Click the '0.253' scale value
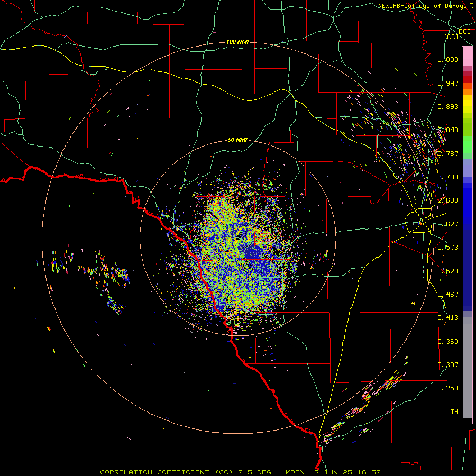476x476 pixels. [448, 388]
